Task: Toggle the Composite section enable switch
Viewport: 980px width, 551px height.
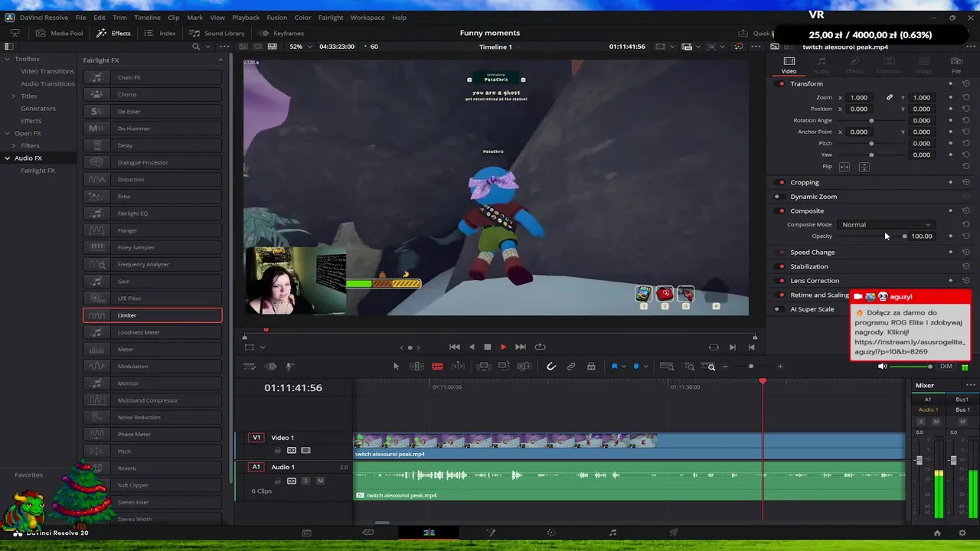Action: 781,210
